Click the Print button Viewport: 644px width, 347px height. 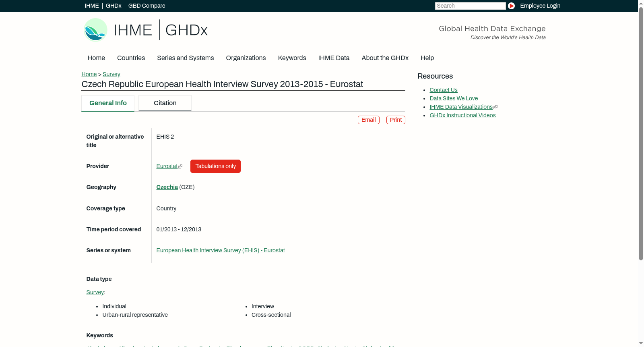(x=396, y=120)
